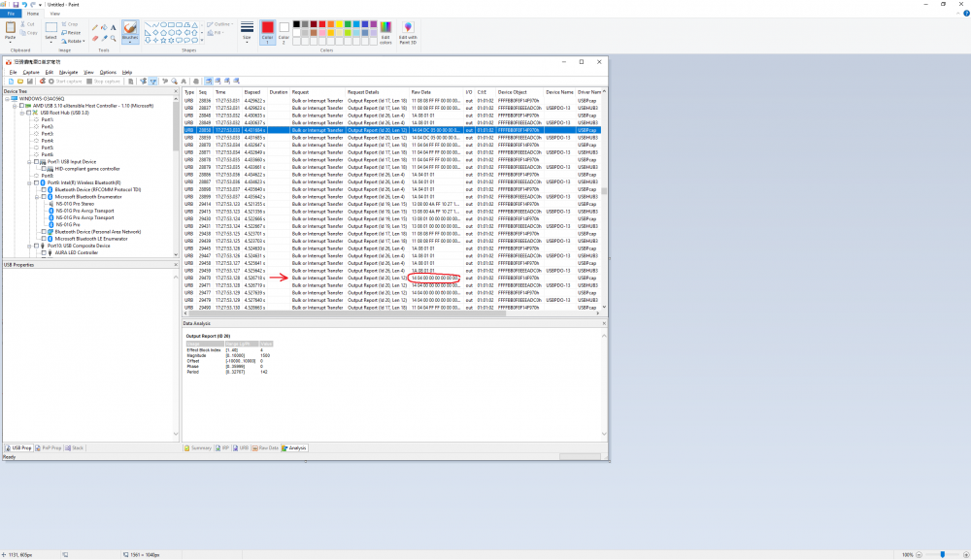Choose the Eraser tool in Paint
This screenshot has height=560, width=971.
click(x=95, y=39)
